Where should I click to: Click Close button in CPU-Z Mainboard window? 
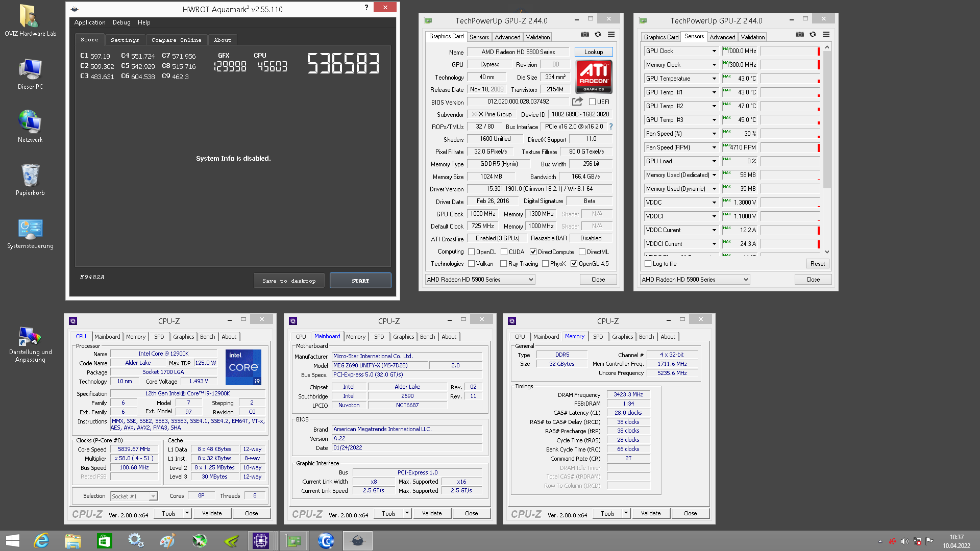coord(471,513)
